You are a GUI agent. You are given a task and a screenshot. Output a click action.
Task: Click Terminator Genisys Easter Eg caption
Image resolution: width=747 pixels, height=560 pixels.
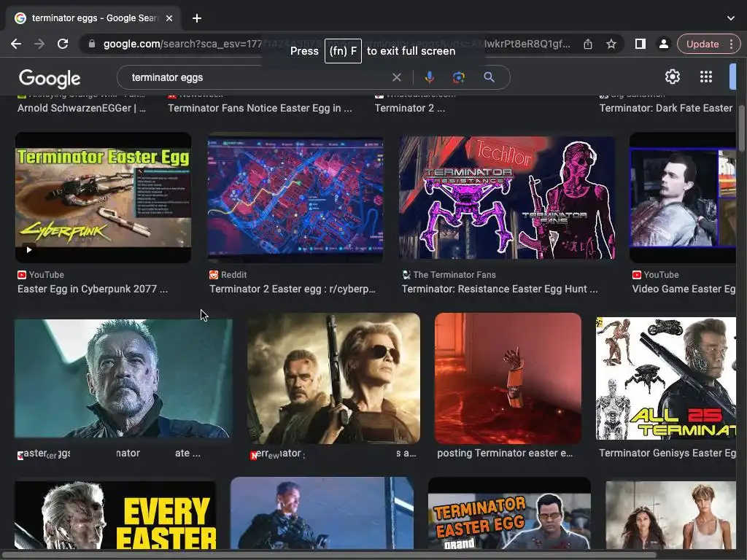coord(667,453)
